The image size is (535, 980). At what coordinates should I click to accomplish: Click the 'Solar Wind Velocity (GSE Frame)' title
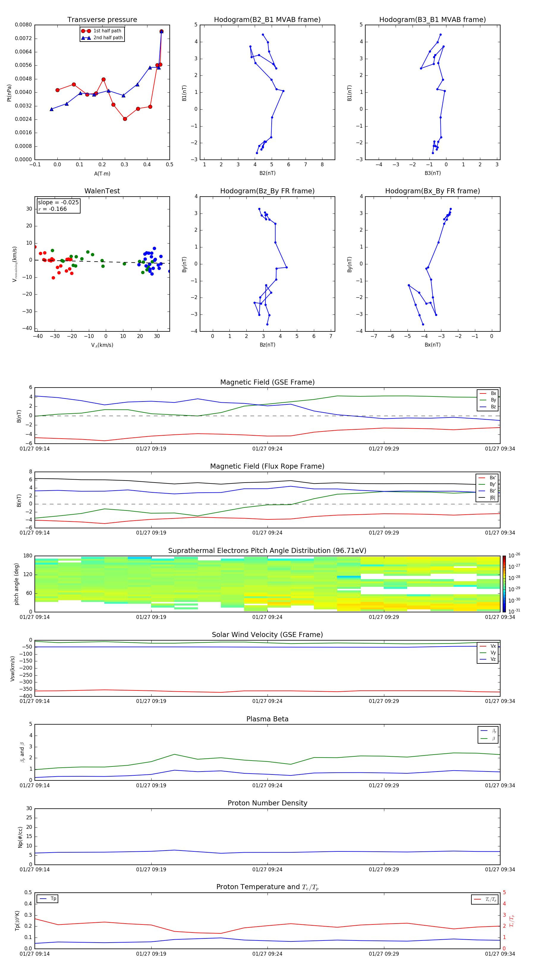click(267, 635)
